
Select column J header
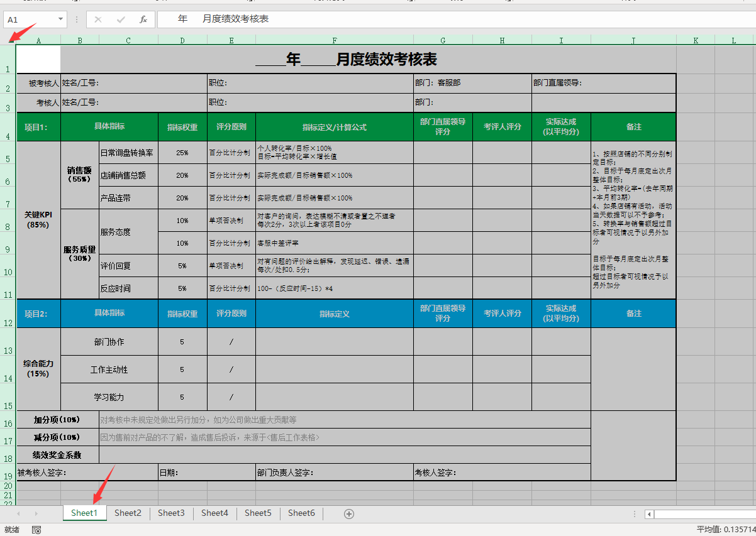pos(633,40)
